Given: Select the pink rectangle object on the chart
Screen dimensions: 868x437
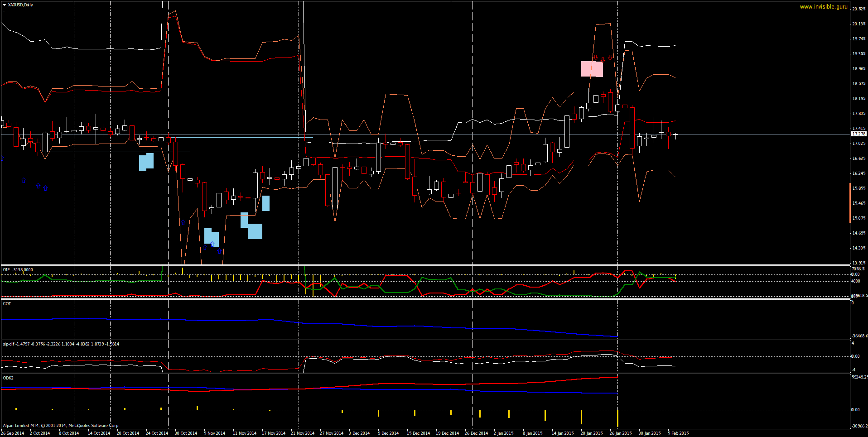Looking at the screenshot, I should point(592,69).
